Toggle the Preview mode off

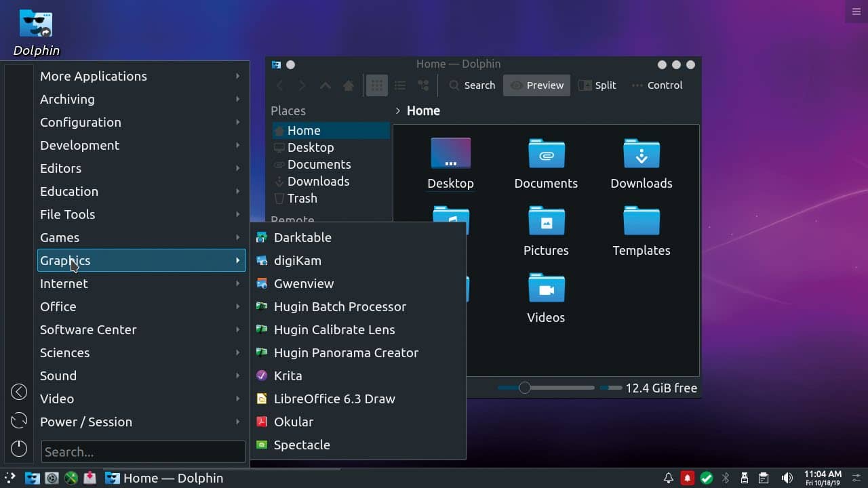click(x=536, y=85)
